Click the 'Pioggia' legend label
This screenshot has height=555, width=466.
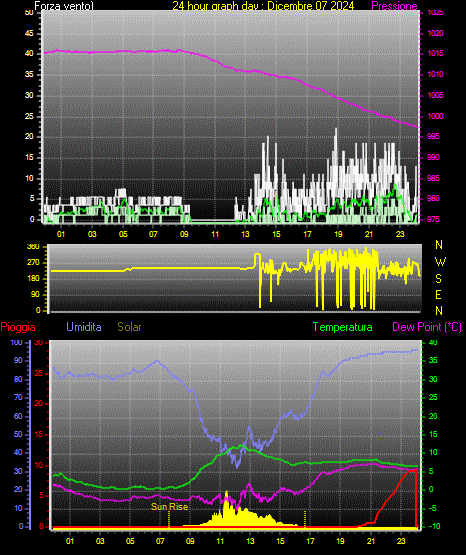[x=18, y=327]
